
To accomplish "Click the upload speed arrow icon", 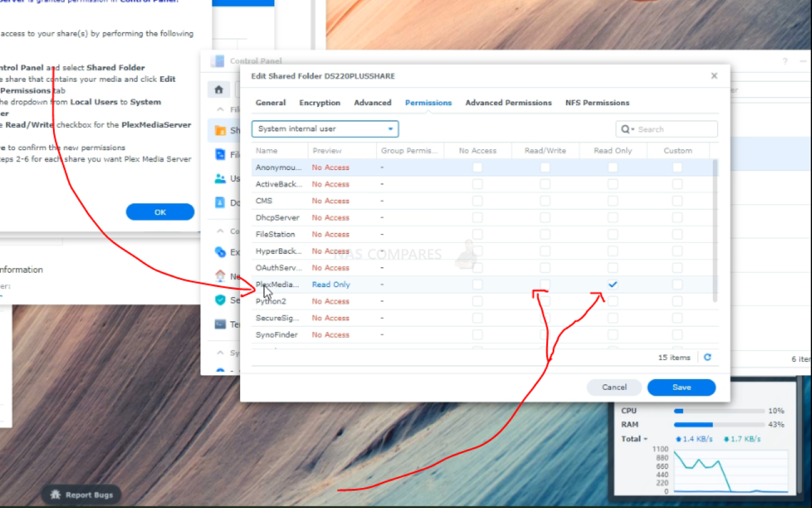I will 678,439.
